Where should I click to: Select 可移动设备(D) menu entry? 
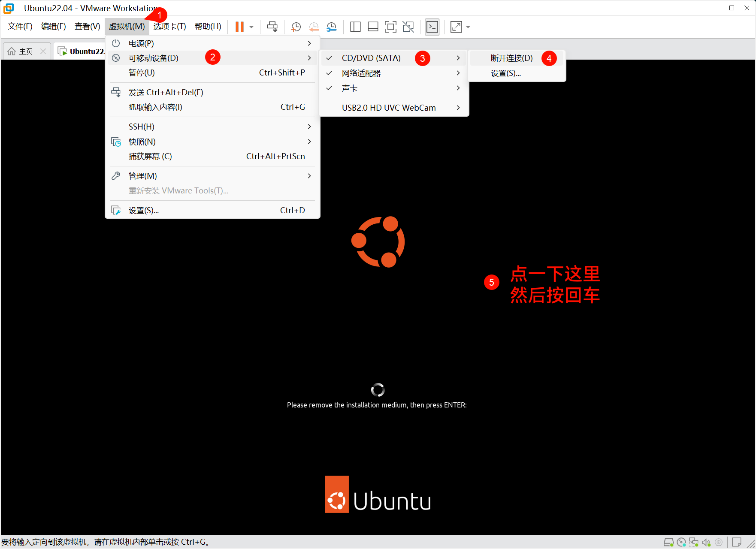(x=212, y=58)
